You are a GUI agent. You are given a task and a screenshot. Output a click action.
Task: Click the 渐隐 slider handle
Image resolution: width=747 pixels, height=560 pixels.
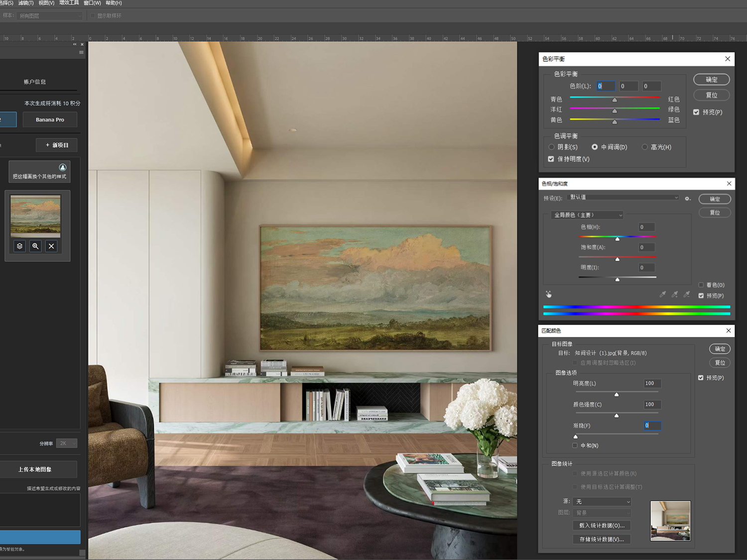coord(576,437)
